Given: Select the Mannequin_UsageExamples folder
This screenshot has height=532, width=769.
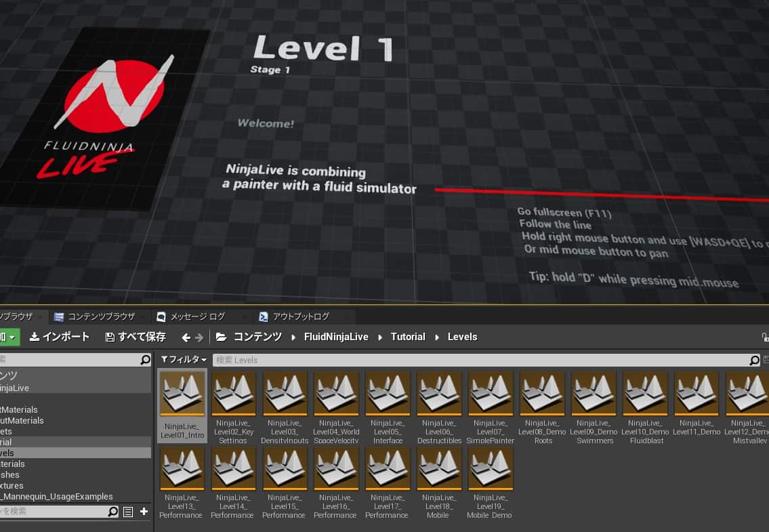Looking at the screenshot, I should (x=56, y=496).
